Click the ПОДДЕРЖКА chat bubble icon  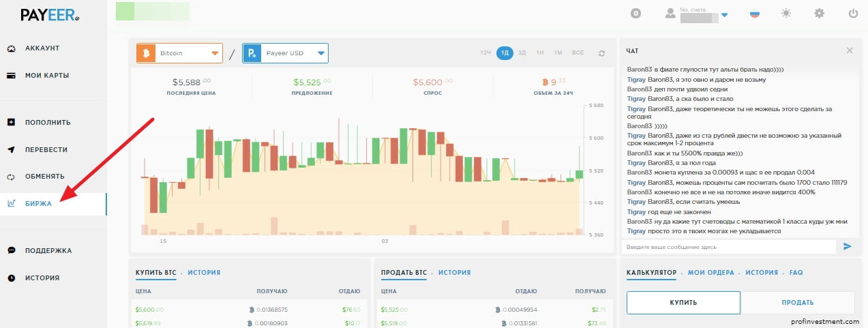pos(11,250)
